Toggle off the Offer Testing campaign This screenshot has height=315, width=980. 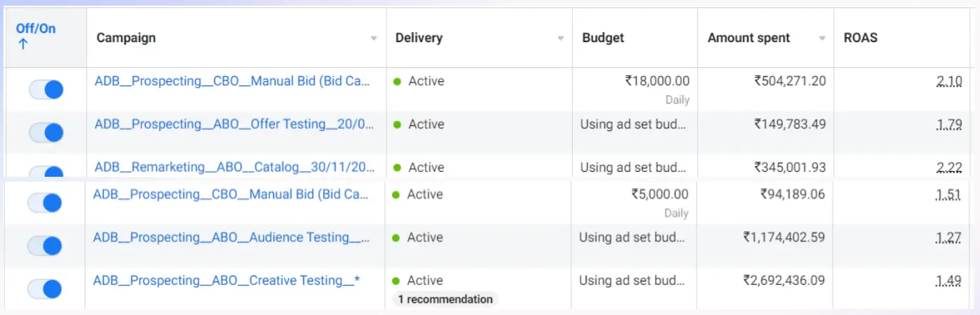coord(46,133)
